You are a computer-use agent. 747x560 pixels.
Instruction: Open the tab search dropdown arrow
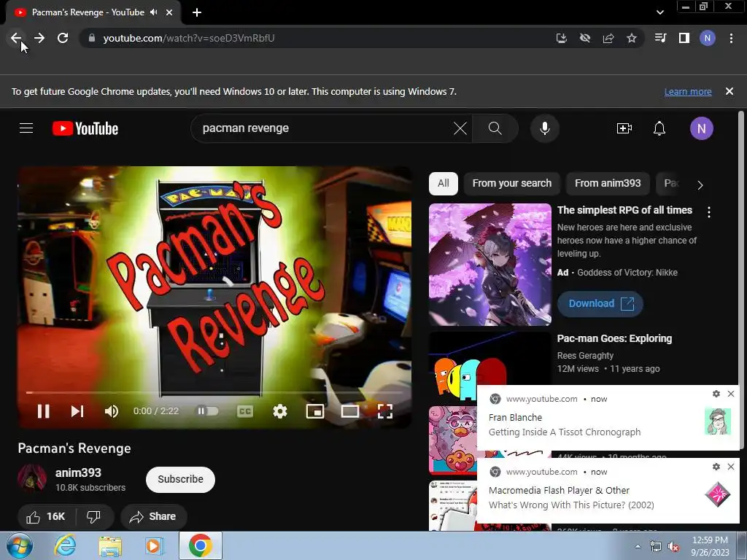click(x=660, y=12)
